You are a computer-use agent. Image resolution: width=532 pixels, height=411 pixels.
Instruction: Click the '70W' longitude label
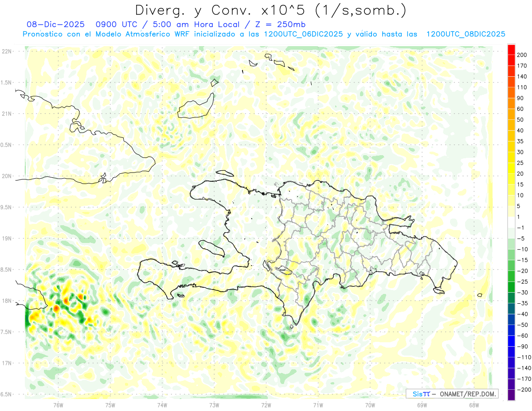(370, 405)
